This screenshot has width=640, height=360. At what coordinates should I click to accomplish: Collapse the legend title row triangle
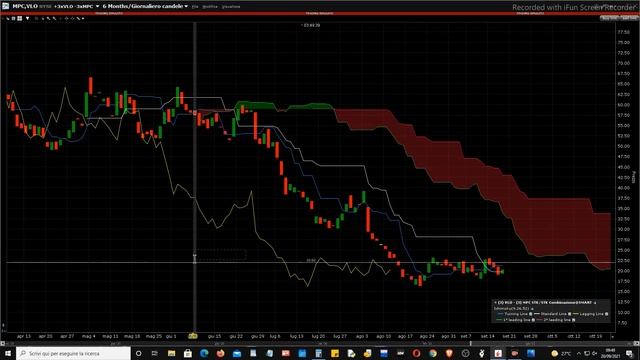595,303
